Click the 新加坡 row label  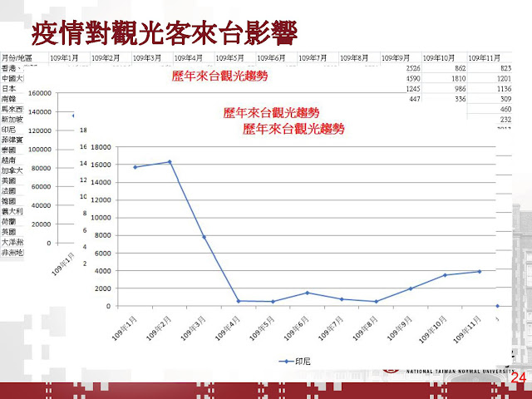point(12,119)
